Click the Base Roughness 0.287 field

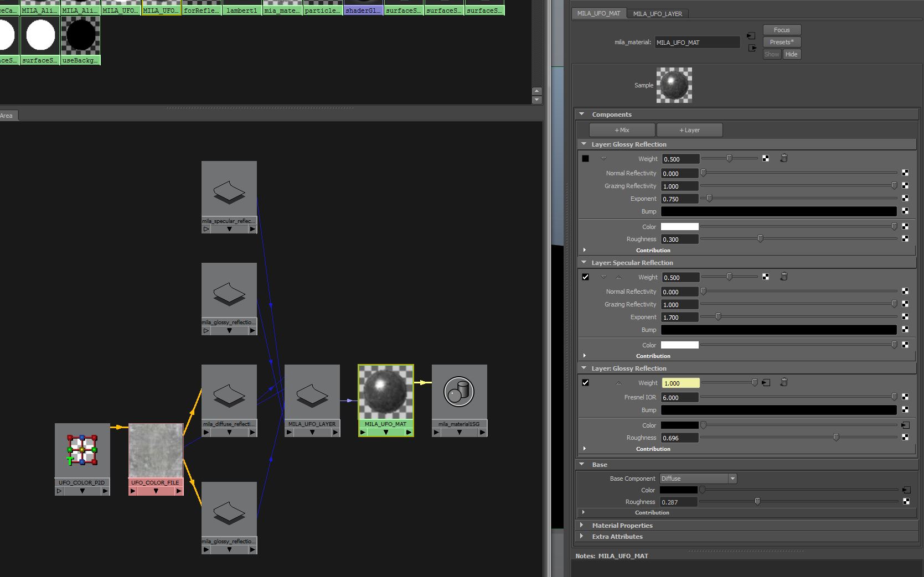[x=679, y=502]
